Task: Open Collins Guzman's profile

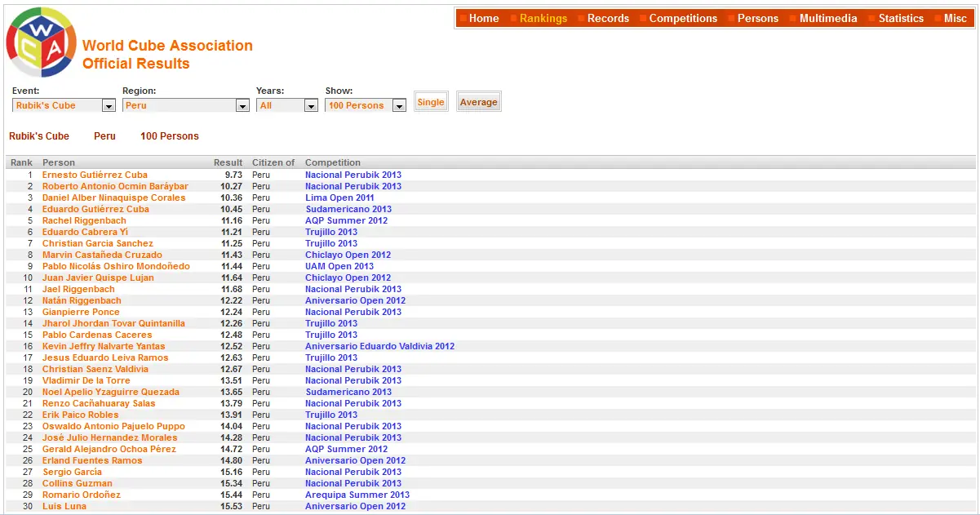Action: point(78,483)
